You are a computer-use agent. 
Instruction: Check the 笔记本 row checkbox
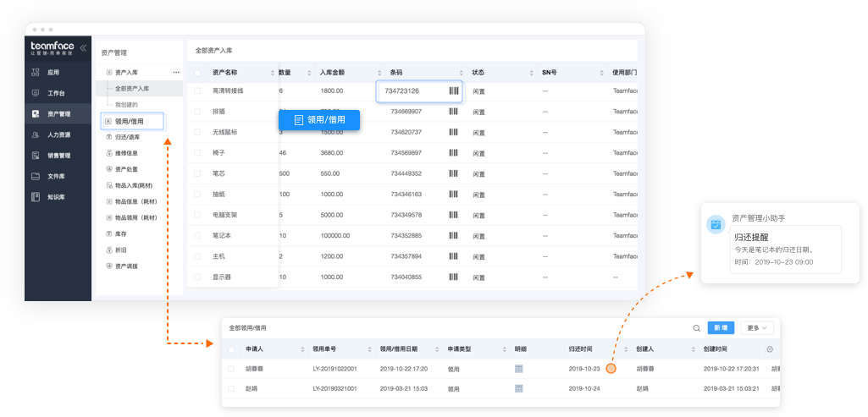(197, 236)
